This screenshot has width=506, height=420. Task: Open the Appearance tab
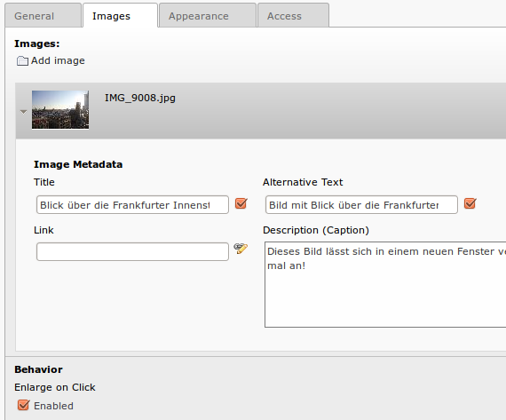tap(208, 16)
